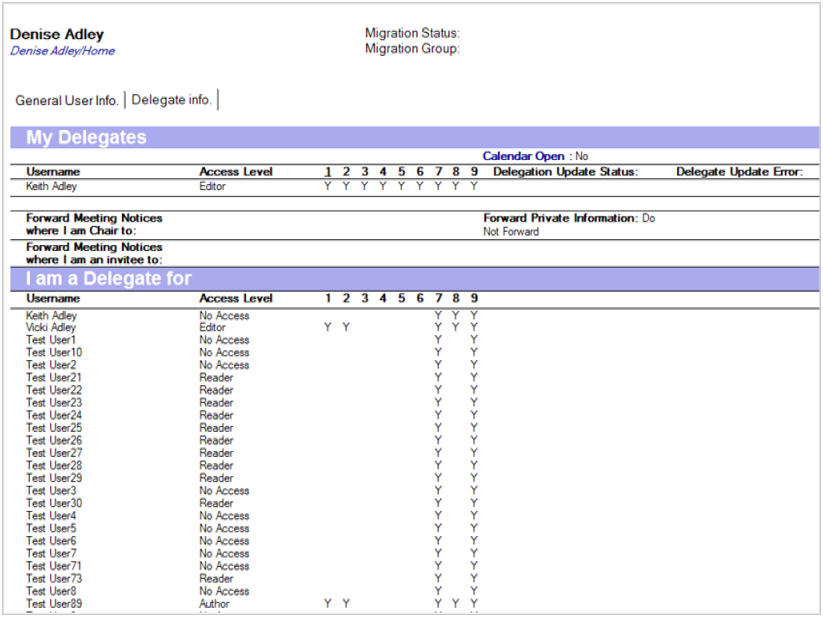Viewport: 823px width, 617px height.
Task: Click the Forward Private Information label
Action: pos(560,218)
